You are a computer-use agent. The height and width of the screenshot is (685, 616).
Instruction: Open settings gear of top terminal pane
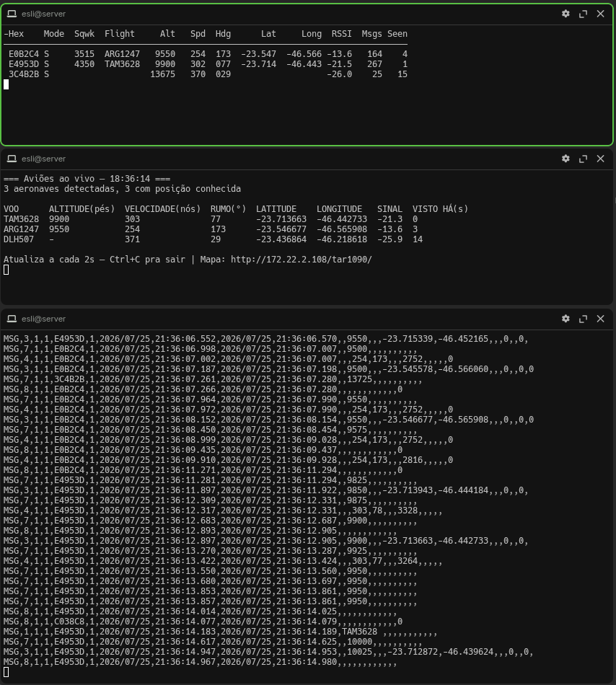click(x=566, y=14)
